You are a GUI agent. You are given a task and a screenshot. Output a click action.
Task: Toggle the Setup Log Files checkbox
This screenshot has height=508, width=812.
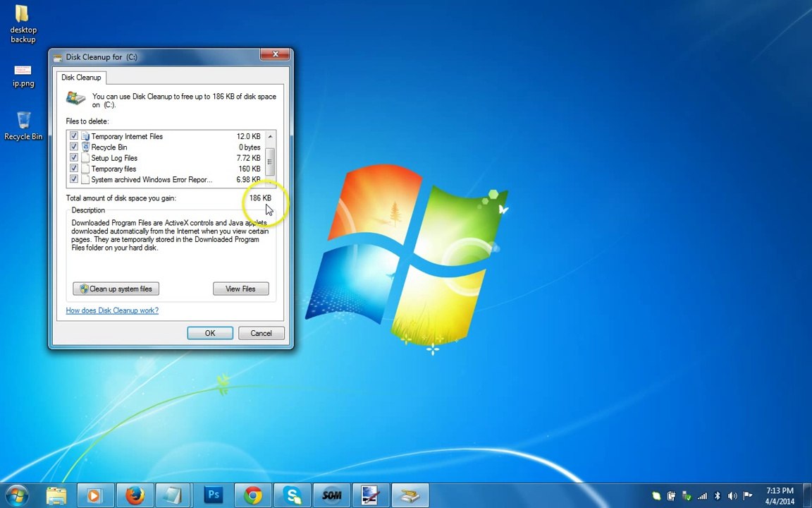click(x=74, y=157)
